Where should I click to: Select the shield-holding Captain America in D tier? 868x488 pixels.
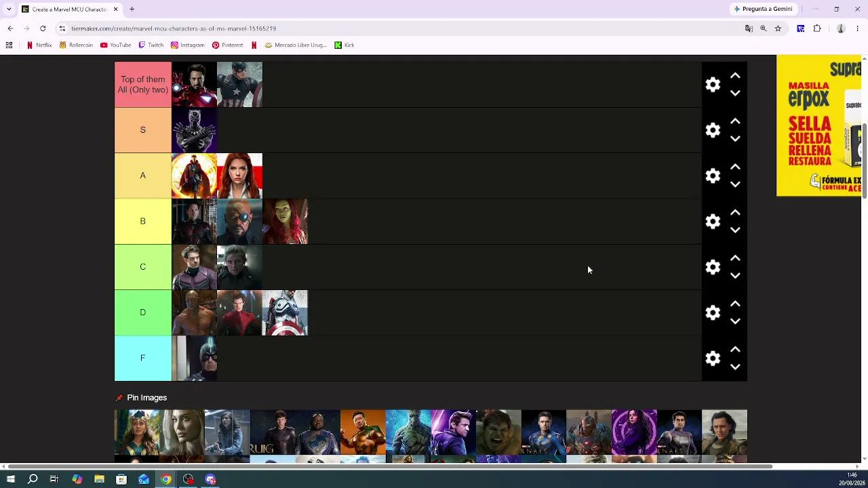[285, 312]
